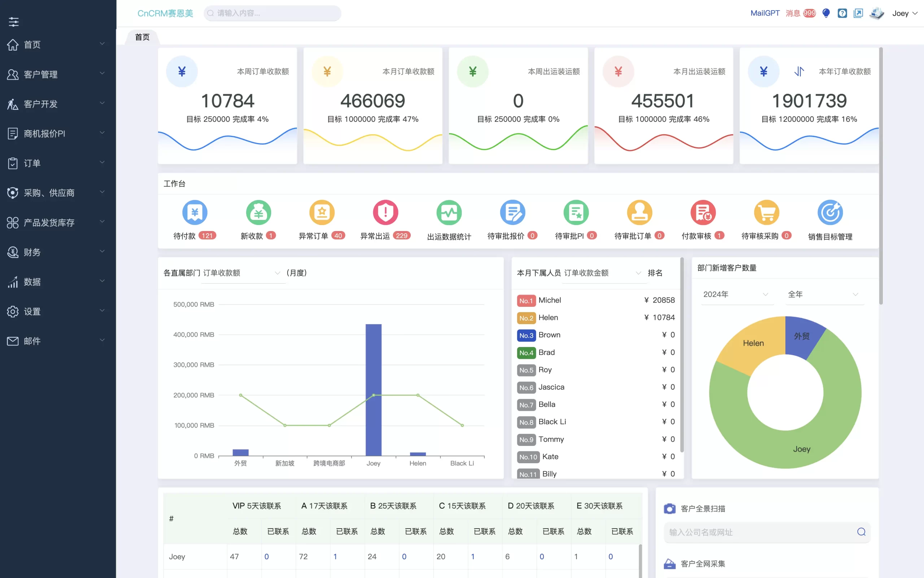Image resolution: width=924 pixels, height=578 pixels.
Task: Toggle sort arrows on 本年订单收款额 card
Action: click(799, 71)
